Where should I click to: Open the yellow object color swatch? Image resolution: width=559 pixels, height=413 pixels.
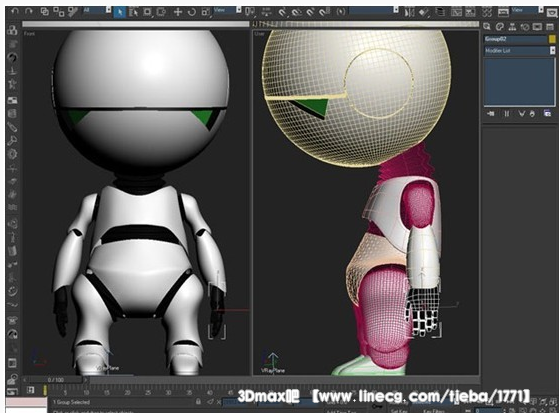[x=552, y=39]
